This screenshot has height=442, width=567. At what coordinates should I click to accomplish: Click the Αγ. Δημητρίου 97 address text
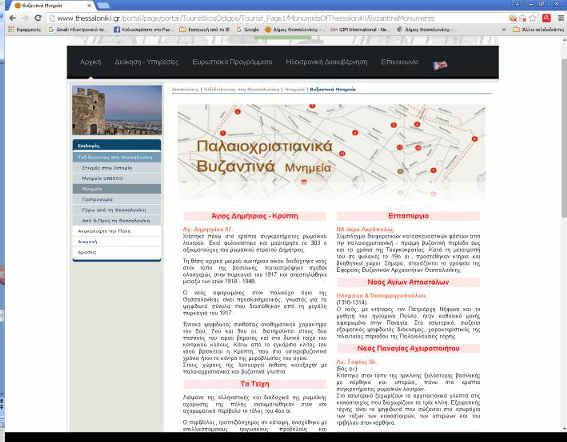[207, 229]
